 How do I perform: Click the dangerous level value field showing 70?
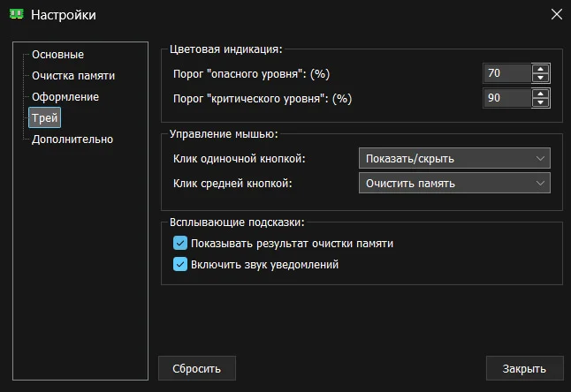506,73
